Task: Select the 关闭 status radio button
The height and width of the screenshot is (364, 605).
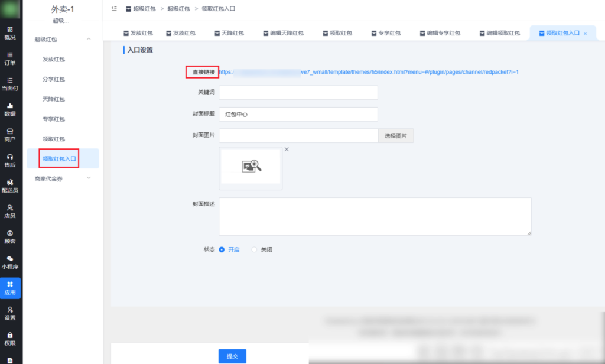Action: tap(254, 249)
